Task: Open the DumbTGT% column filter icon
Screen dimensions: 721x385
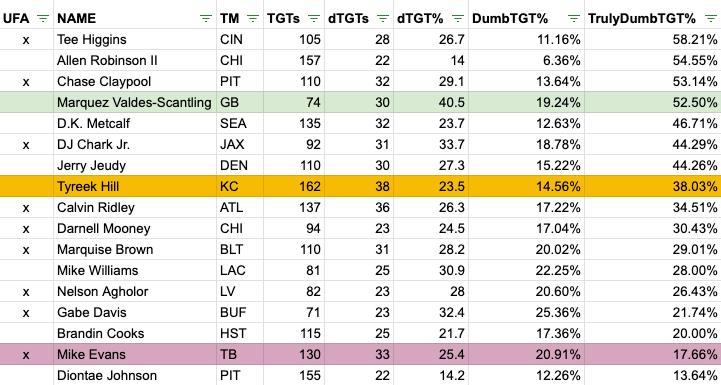Action: [573, 19]
